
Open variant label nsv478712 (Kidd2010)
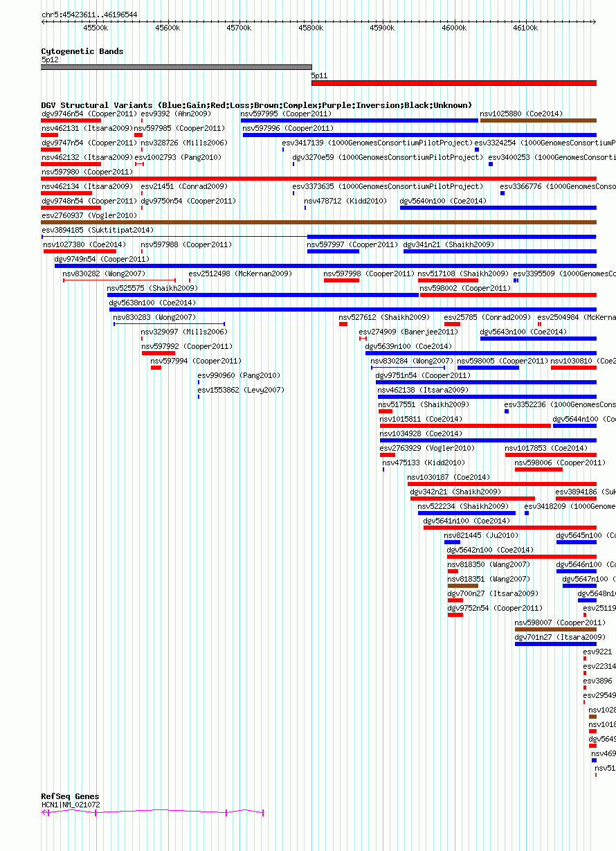[x=346, y=201]
